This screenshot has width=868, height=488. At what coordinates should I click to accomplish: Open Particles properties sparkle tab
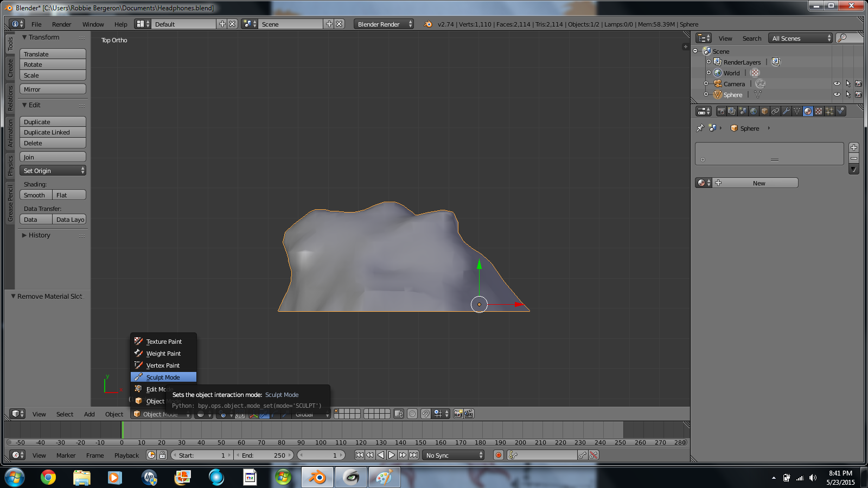(x=829, y=111)
